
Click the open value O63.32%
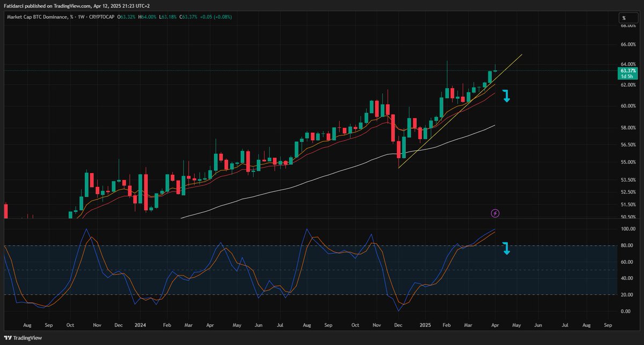pyautogui.click(x=126, y=17)
